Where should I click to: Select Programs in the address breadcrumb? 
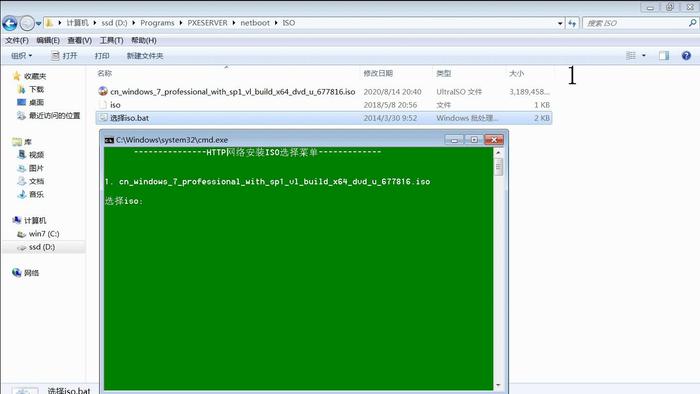pyautogui.click(x=157, y=23)
